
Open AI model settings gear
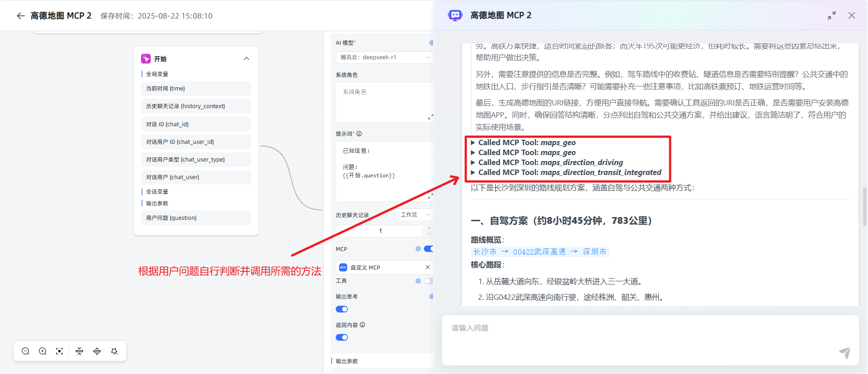pyautogui.click(x=431, y=43)
